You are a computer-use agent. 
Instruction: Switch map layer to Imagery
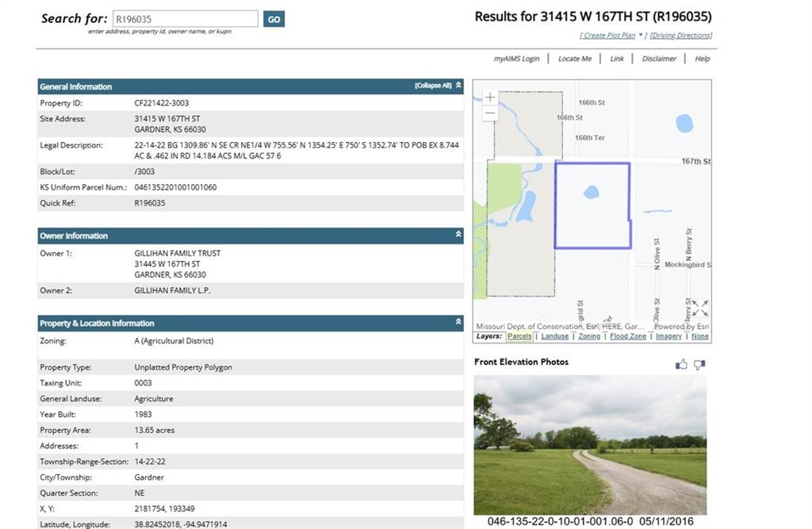coord(668,336)
